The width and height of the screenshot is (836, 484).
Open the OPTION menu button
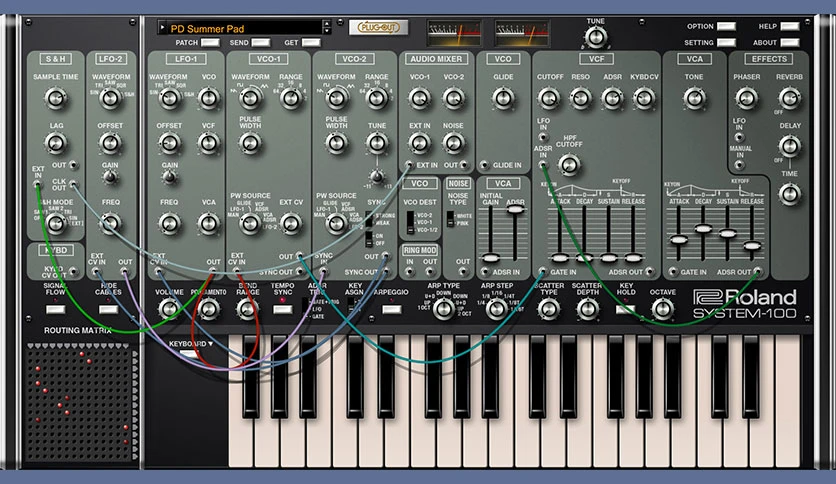point(726,26)
